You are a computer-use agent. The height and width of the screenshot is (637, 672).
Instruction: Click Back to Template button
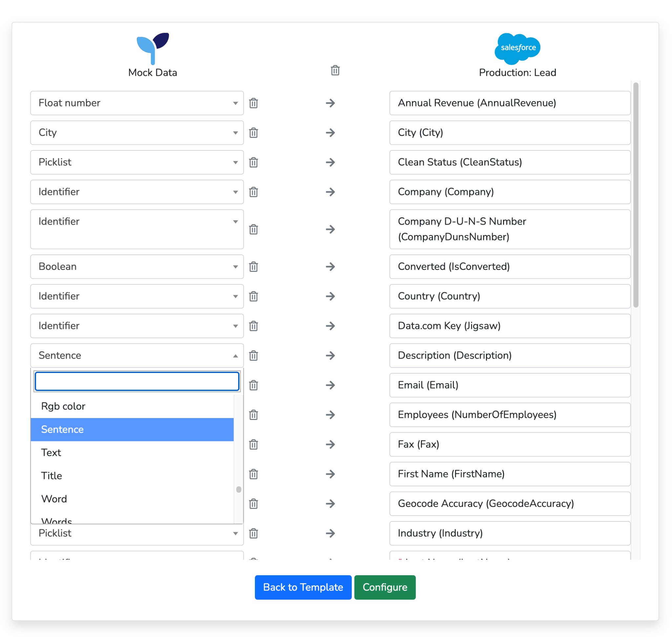[x=303, y=587]
